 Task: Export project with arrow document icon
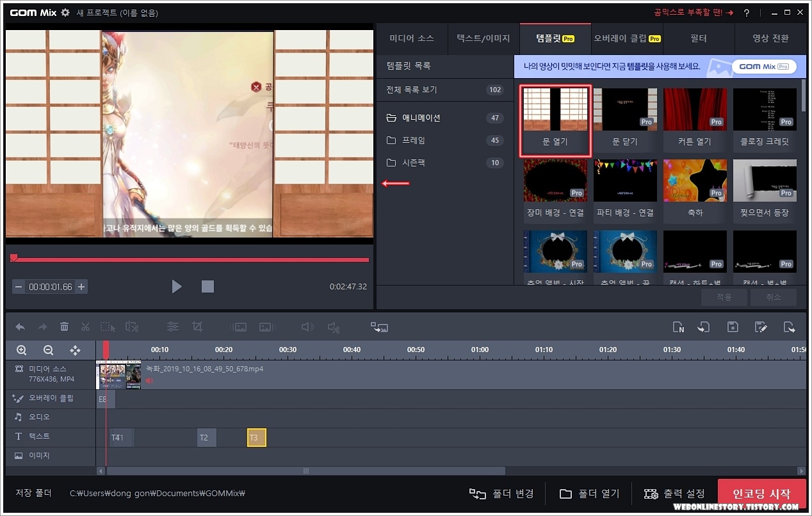[x=789, y=327]
